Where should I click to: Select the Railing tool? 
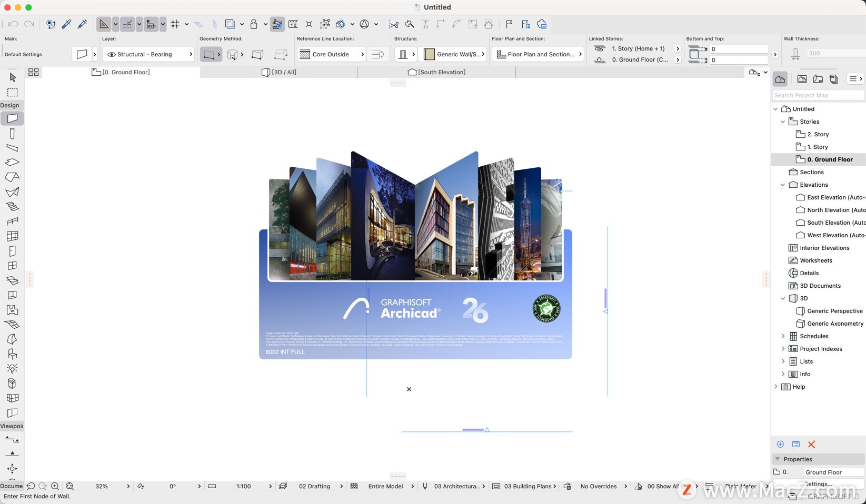pyautogui.click(x=13, y=221)
